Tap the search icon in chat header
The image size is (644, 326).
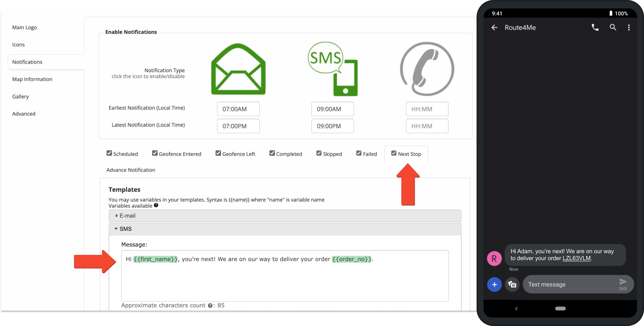(x=613, y=28)
